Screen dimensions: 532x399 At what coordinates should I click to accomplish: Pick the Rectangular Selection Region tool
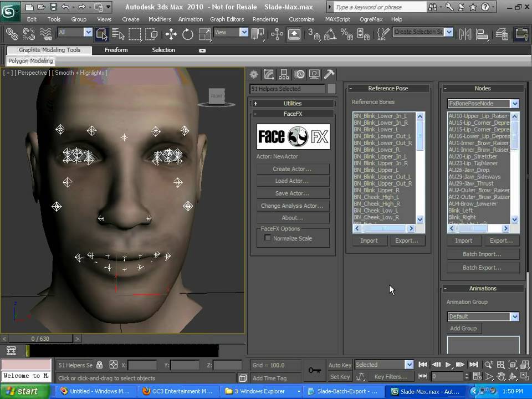135,34
